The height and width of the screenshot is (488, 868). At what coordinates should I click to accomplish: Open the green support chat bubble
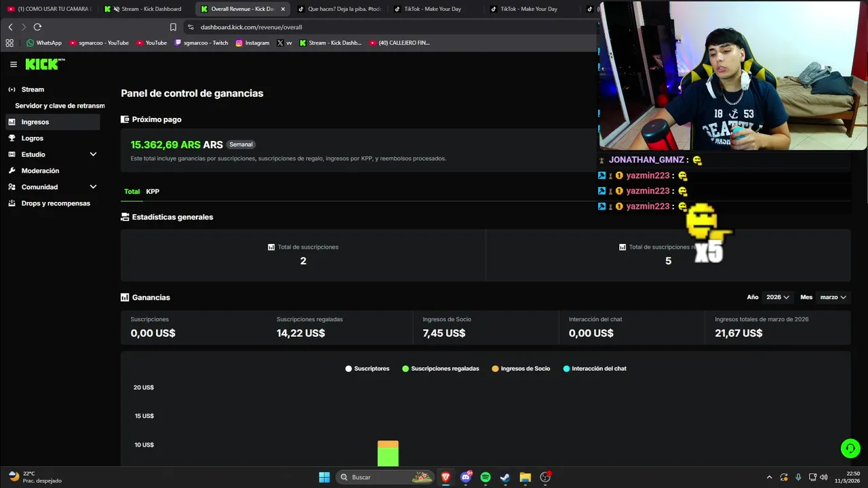point(850,449)
